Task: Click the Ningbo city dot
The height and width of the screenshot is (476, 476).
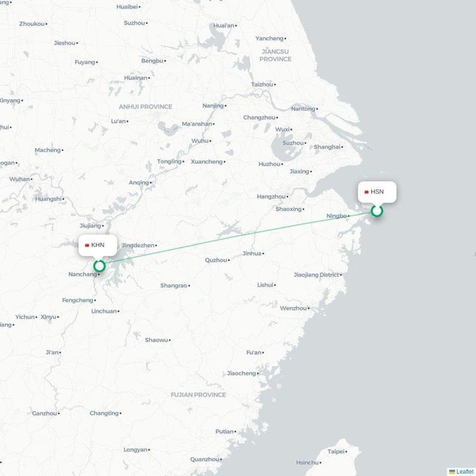Action: pyautogui.click(x=349, y=216)
